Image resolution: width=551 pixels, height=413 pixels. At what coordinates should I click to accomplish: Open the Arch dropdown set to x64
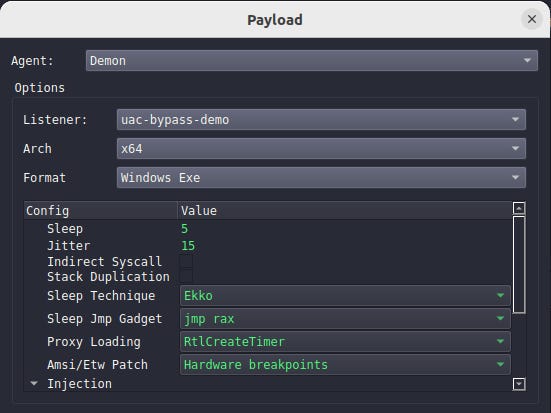(321, 149)
